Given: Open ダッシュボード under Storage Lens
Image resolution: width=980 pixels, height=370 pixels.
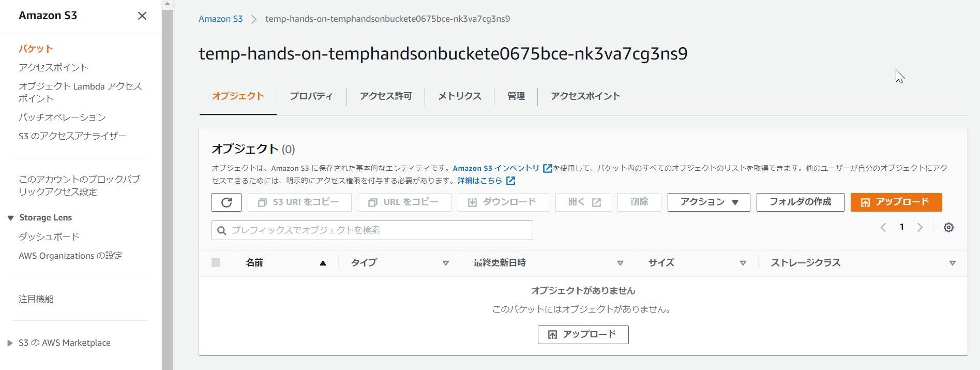Looking at the screenshot, I should 49,237.
